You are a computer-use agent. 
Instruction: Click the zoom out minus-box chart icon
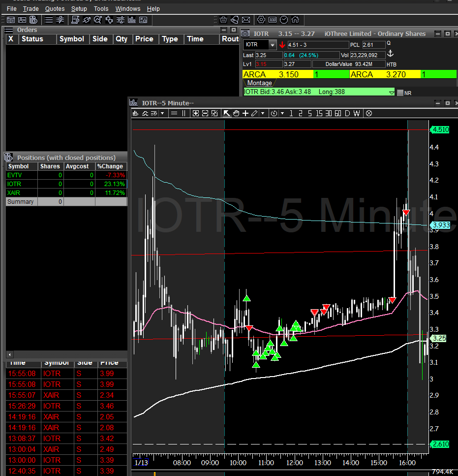coord(205,114)
